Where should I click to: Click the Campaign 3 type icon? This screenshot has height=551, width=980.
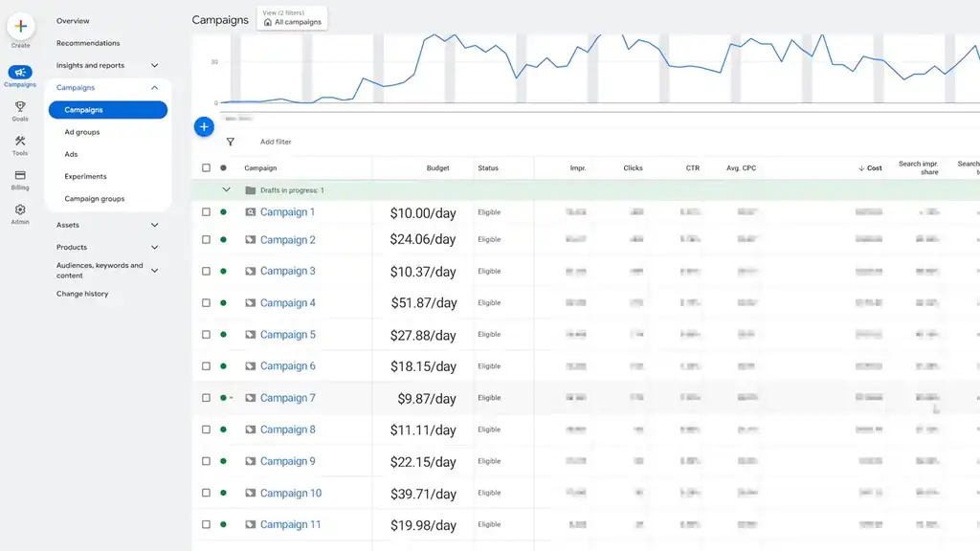click(x=250, y=271)
